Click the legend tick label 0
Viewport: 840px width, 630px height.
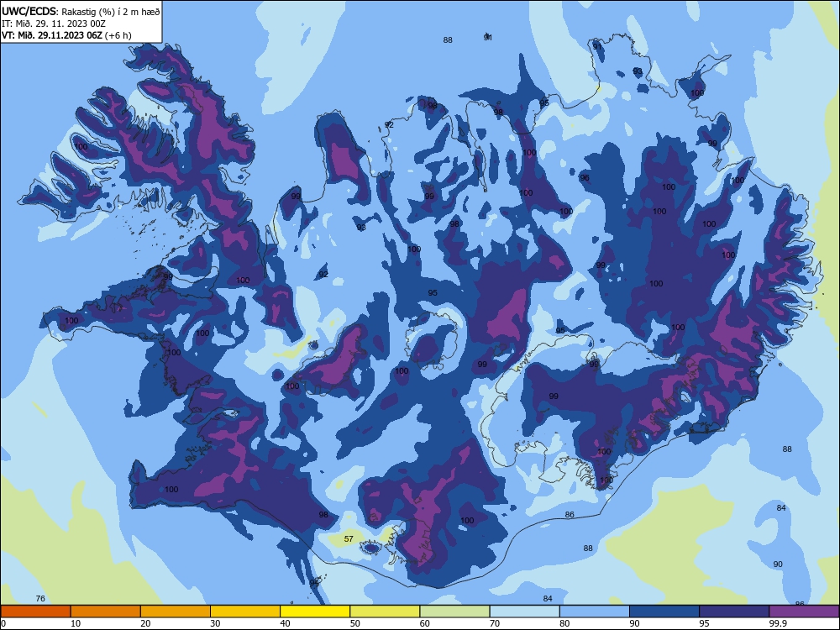pyautogui.click(x=3, y=623)
